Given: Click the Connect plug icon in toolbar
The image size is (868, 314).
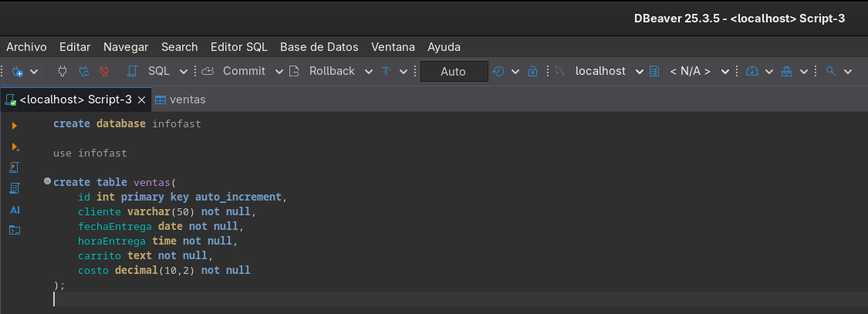Looking at the screenshot, I should click(63, 71).
